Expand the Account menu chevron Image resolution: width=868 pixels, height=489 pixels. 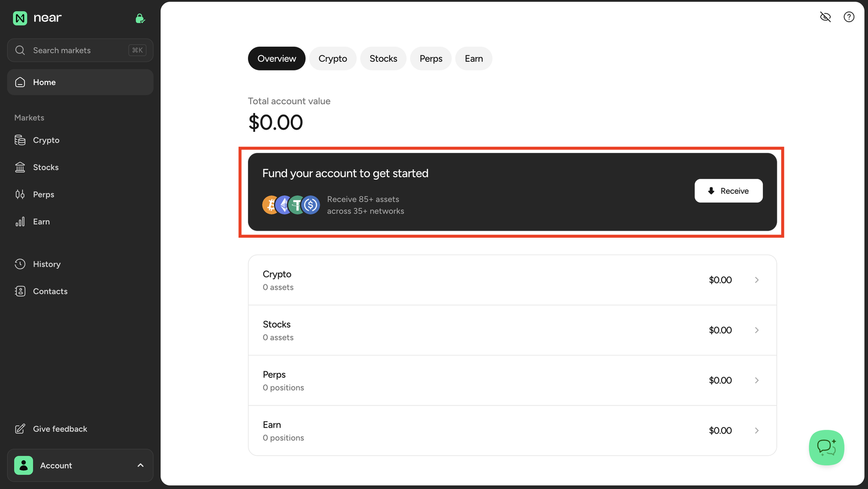click(x=141, y=465)
